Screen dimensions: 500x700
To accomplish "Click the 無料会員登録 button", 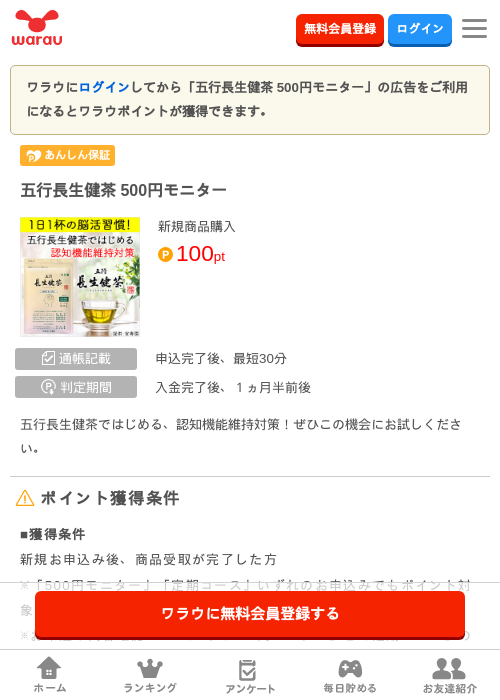I will point(340,29).
